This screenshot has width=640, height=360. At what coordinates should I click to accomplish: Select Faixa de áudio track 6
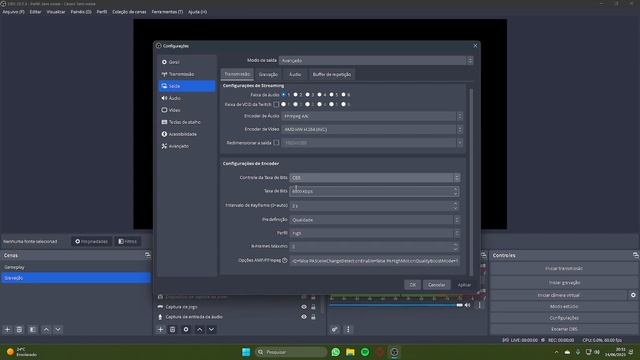click(343, 95)
